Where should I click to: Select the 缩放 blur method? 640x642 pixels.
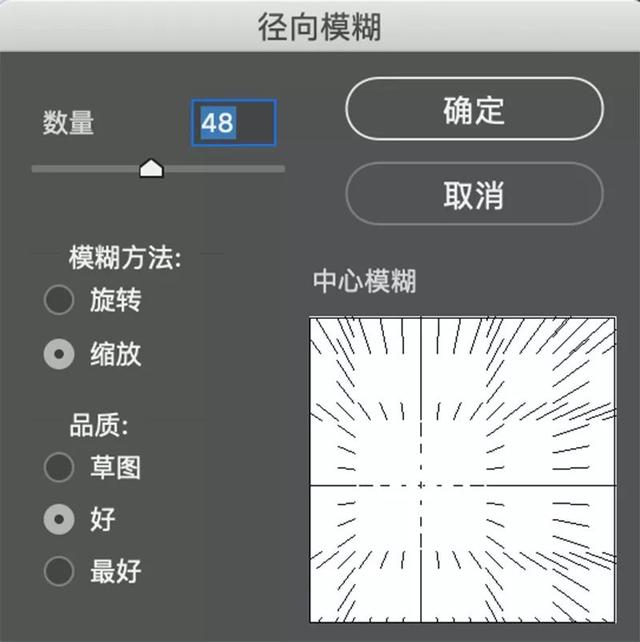(59, 354)
